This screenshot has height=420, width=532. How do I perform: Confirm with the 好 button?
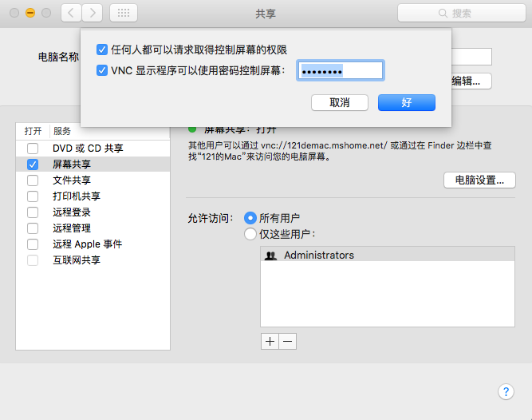407,102
